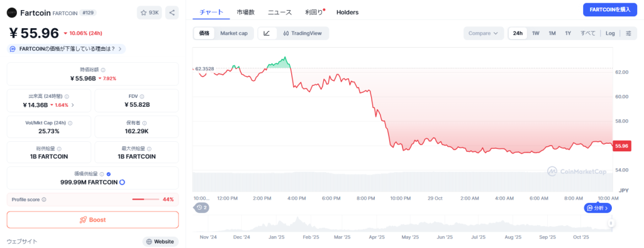The width and height of the screenshot is (644, 248).
Task: Select the 24h time range
Action: click(518, 33)
